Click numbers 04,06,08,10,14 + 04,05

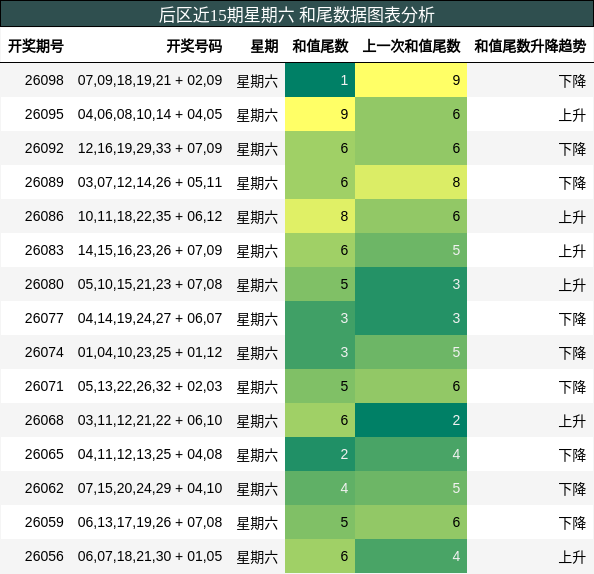tap(150, 114)
